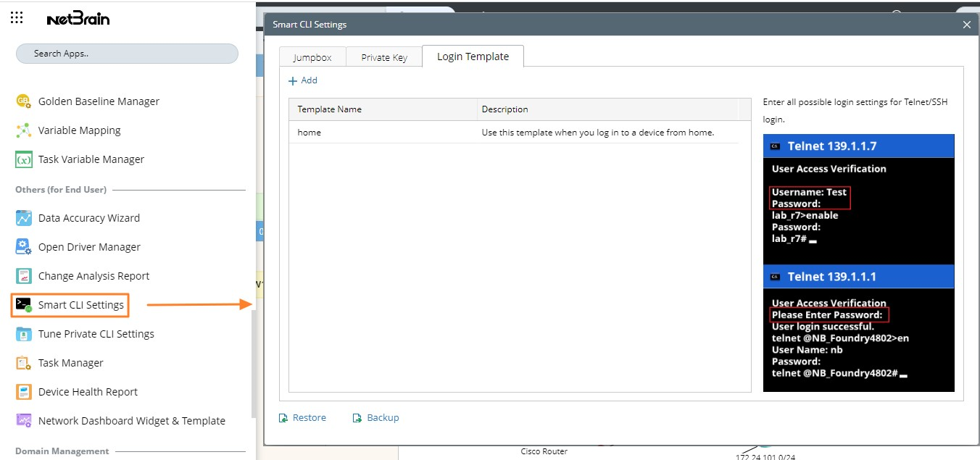Click the Telnet 139.1.1.7 example image
980x460 pixels.
859,199
